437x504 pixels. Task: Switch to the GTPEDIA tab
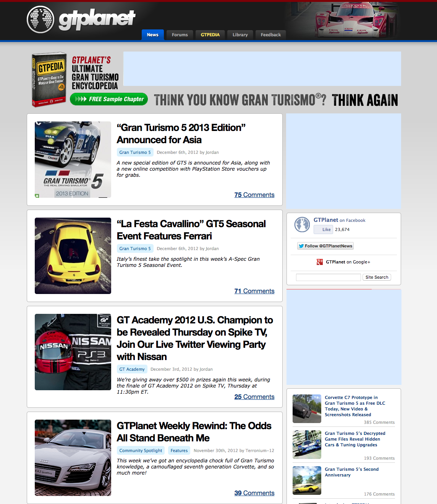[210, 35]
